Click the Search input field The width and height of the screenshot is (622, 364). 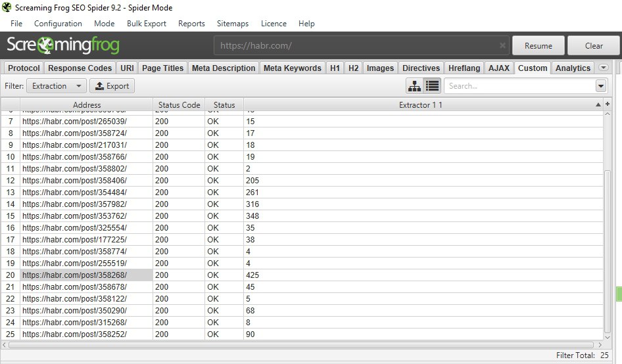pos(519,86)
